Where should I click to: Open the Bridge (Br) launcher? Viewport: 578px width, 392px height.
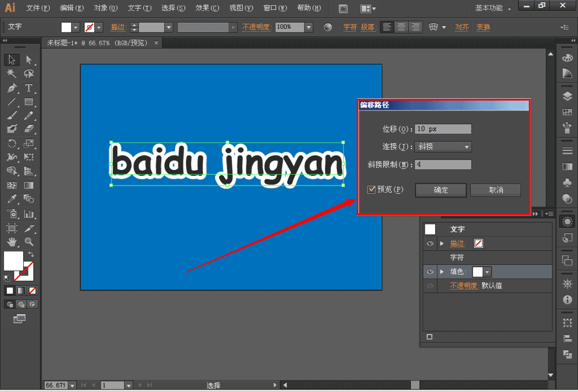(343, 9)
